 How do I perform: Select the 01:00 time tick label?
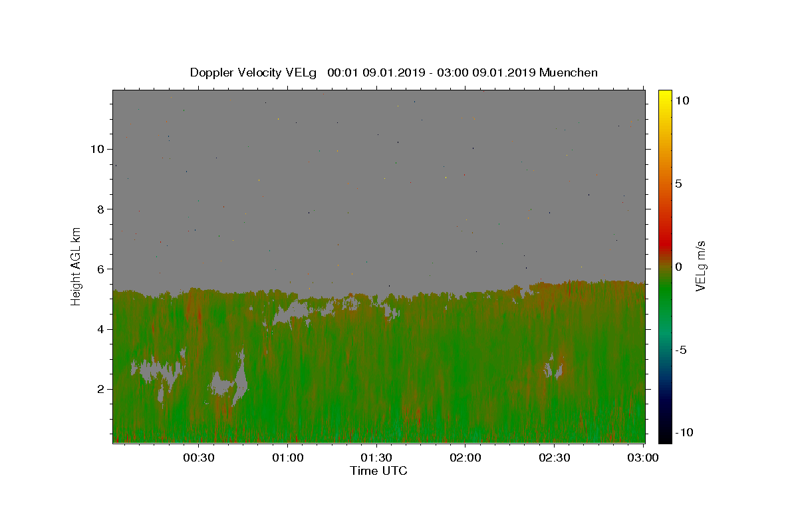pos(288,458)
